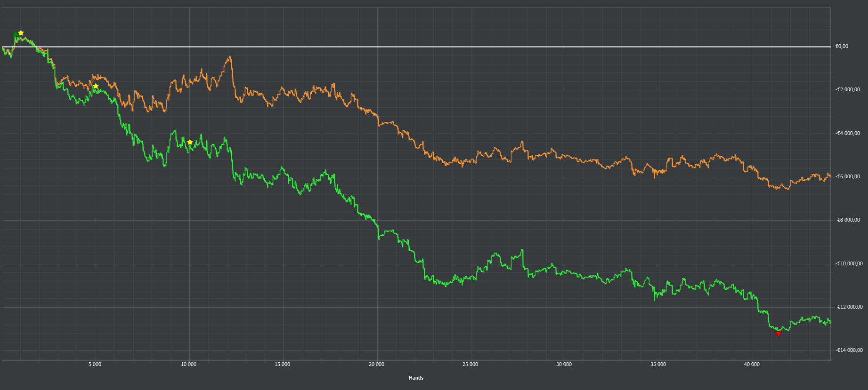Click the "15 000" hands axis tick label
This screenshot has width=868, height=390.
[283, 364]
